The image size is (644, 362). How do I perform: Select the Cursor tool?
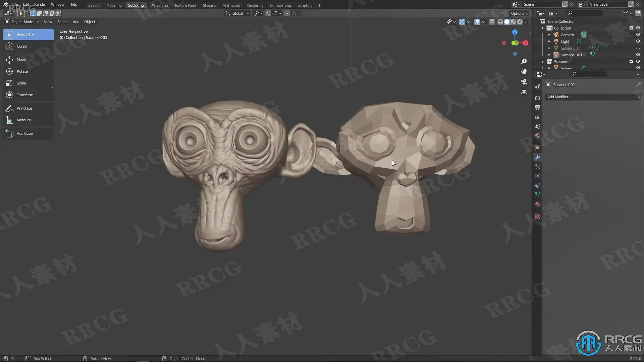(22, 46)
